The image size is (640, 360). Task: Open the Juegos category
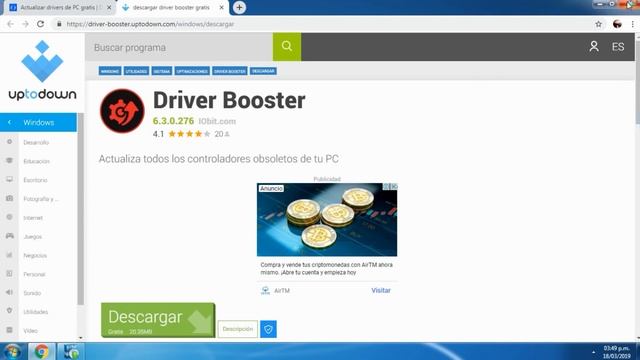pyautogui.click(x=33, y=237)
